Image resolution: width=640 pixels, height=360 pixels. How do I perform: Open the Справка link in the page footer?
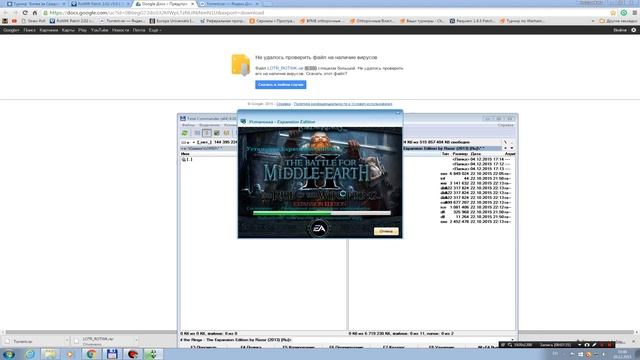click(283, 104)
